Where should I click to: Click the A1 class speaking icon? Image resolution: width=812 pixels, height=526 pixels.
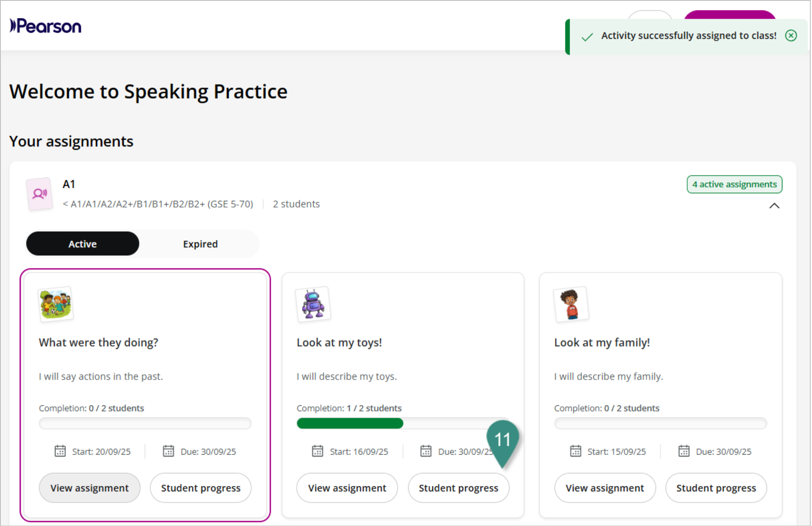40,194
